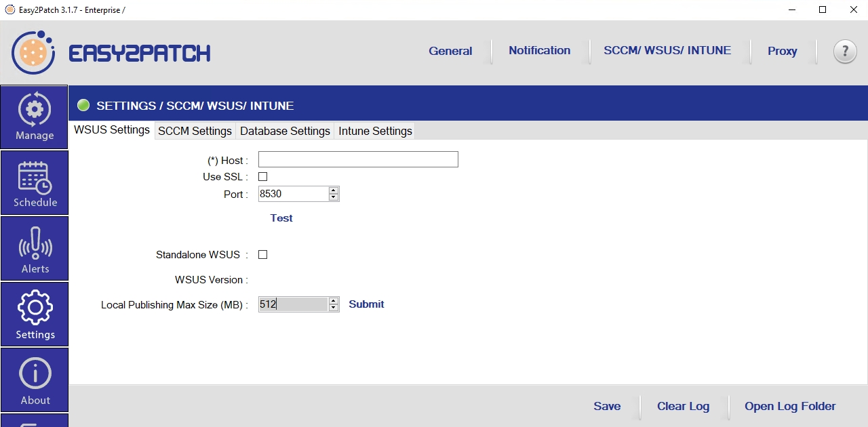
Task: Click Submit next to max size
Action: point(366,304)
